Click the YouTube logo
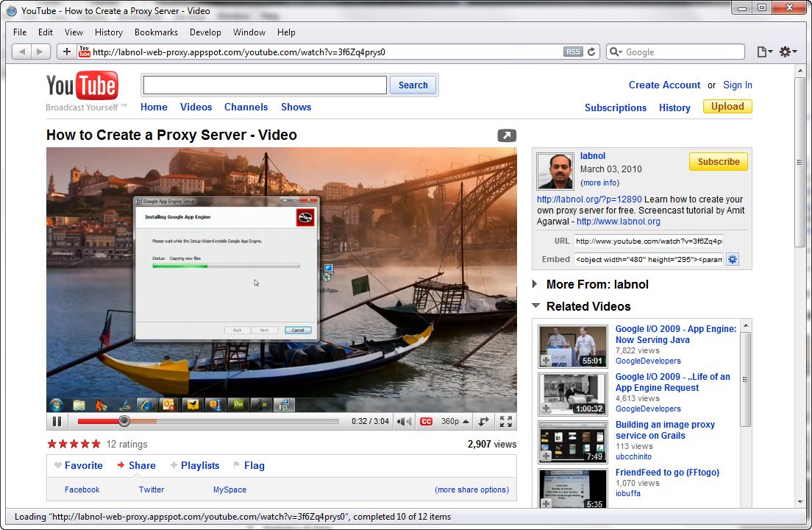 click(x=82, y=85)
